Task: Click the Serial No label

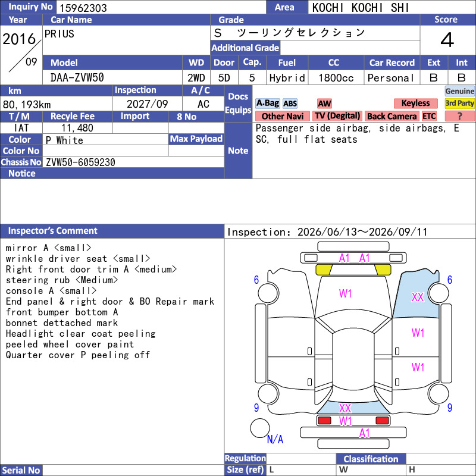Action: (x=21, y=470)
